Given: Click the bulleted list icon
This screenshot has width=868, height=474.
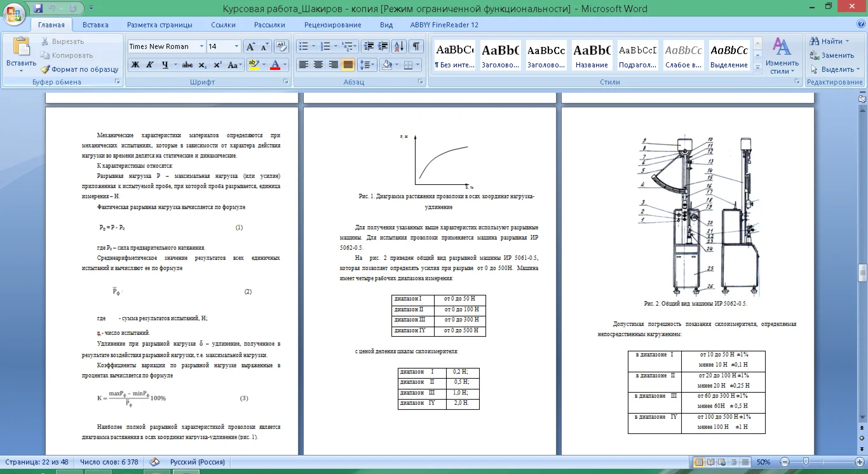Looking at the screenshot, I should point(304,46).
